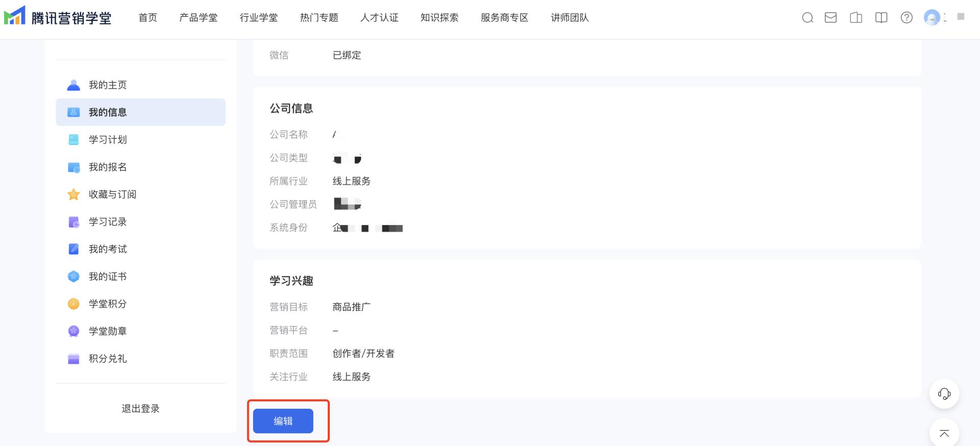Open 学堂勋章 in sidebar
Viewport: 980px width, 446px height.
(140, 331)
